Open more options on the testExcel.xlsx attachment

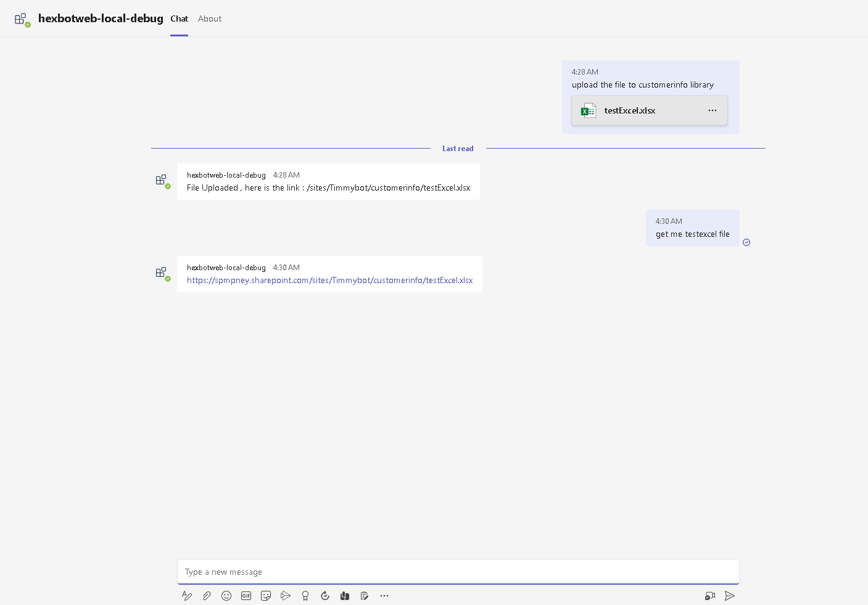coord(713,110)
